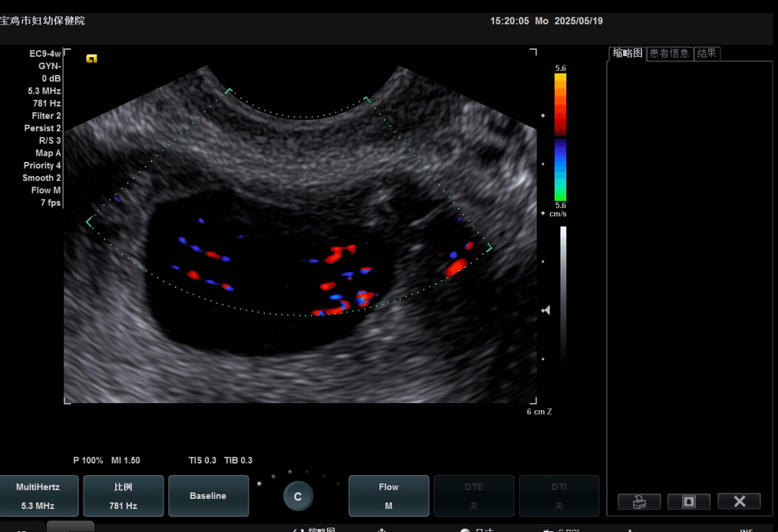Viewport: 778px width, 532px height.
Task: Toggle the DTE setting
Action: tap(473, 496)
